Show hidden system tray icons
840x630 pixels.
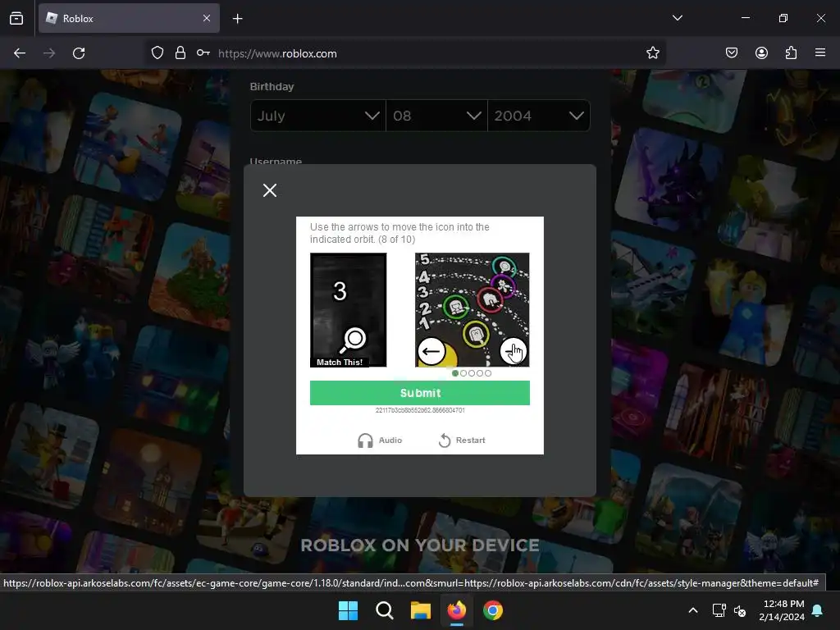pyautogui.click(x=692, y=610)
